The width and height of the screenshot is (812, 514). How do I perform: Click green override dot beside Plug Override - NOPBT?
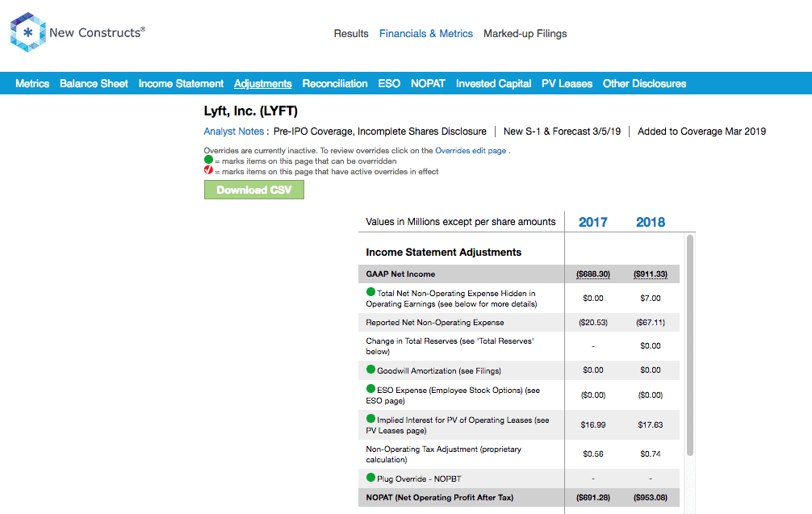(x=370, y=477)
